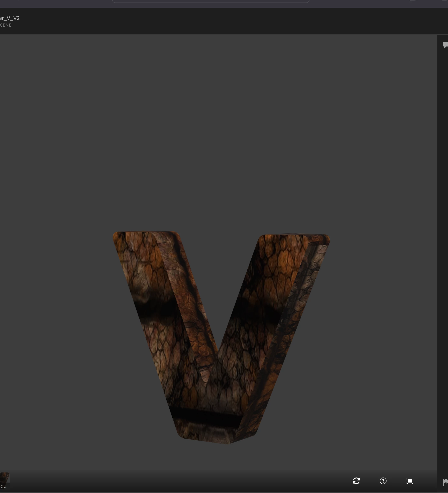Click the truncated thumbnail caption text
448x493 pixels.
(x=3, y=486)
